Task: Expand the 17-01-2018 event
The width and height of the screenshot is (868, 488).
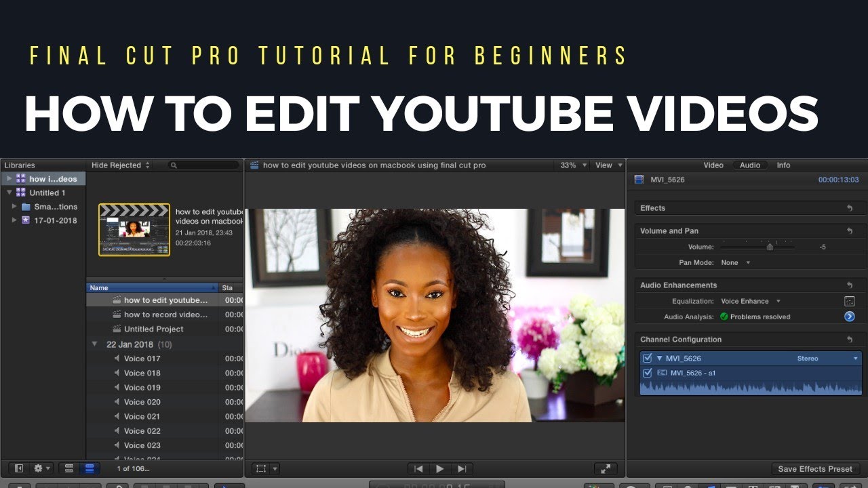Action: [x=14, y=220]
